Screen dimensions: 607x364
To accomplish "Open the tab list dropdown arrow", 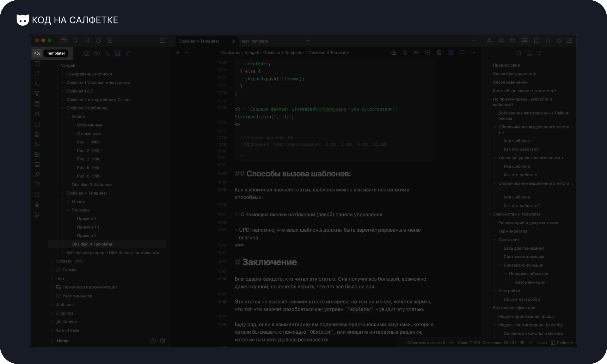I will [x=474, y=40].
